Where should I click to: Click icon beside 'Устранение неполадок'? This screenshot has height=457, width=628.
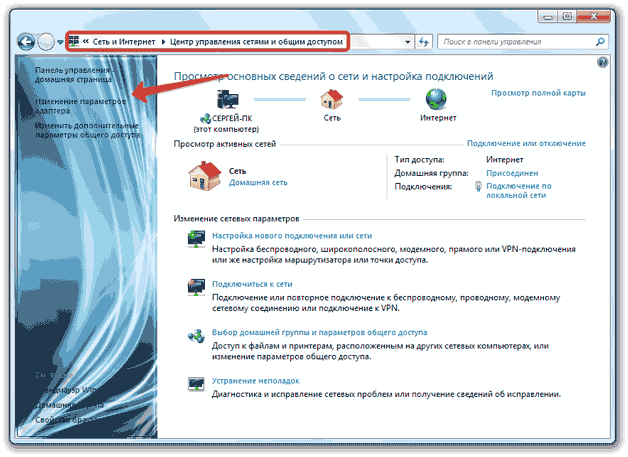click(x=196, y=384)
